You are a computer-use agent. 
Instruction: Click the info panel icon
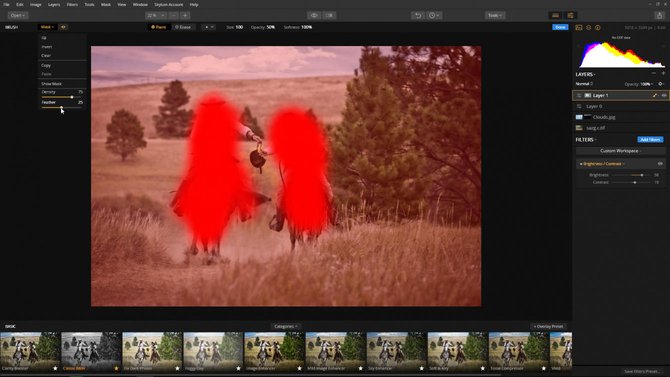pyautogui.click(x=598, y=27)
